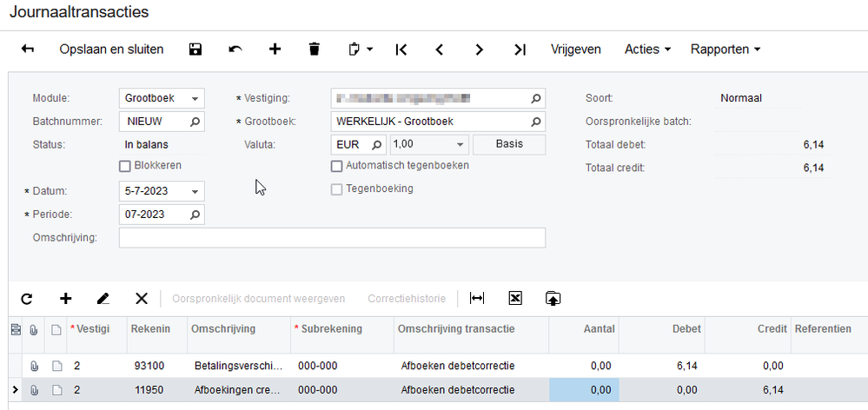Open the Datum date picker dropdown

click(x=195, y=191)
